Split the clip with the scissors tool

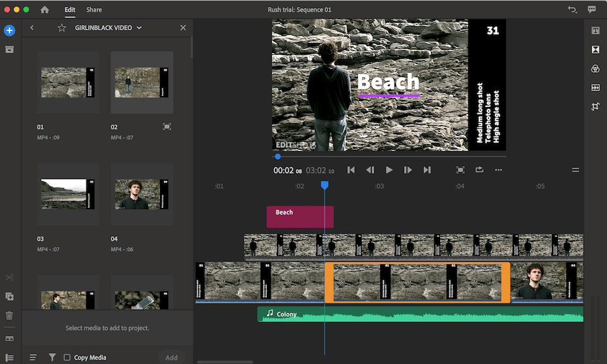click(x=9, y=277)
